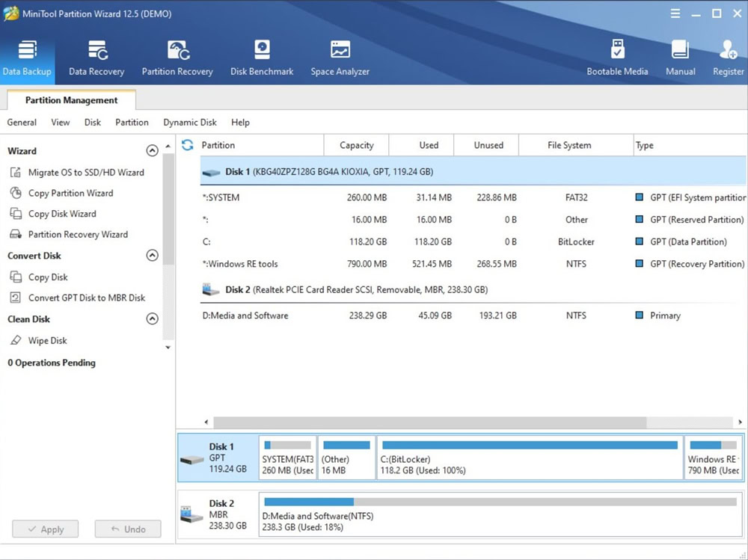Select the D:Media and Software row
748x560 pixels.
[x=473, y=316]
